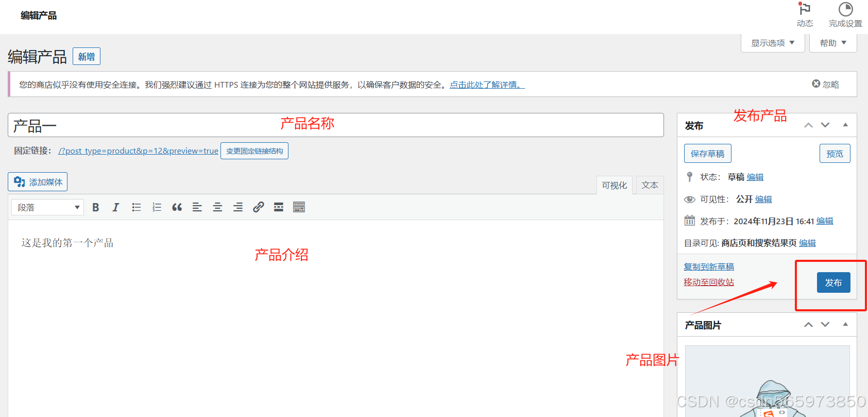Align text left
Viewport: 868px width, 417px height.
pos(197,207)
